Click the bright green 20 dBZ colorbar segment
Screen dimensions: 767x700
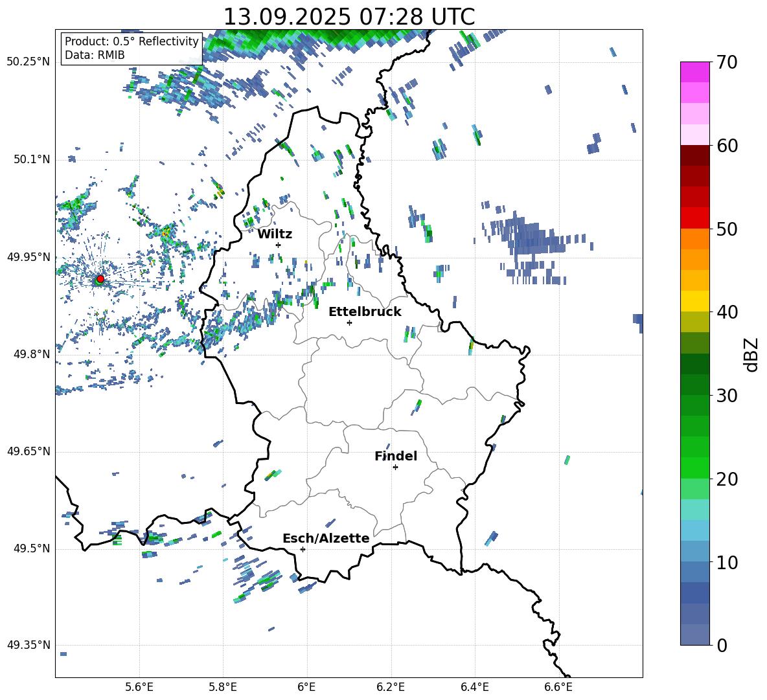(695, 468)
